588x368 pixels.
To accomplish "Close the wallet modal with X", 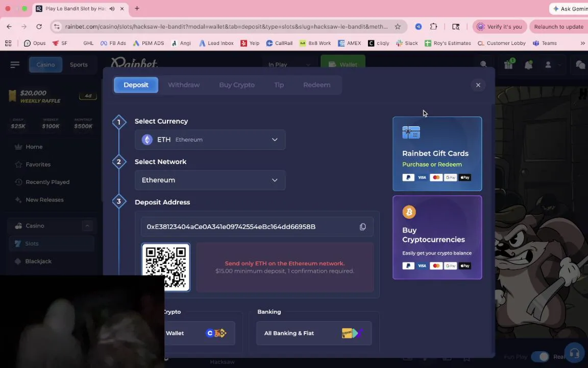I will 478,85.
